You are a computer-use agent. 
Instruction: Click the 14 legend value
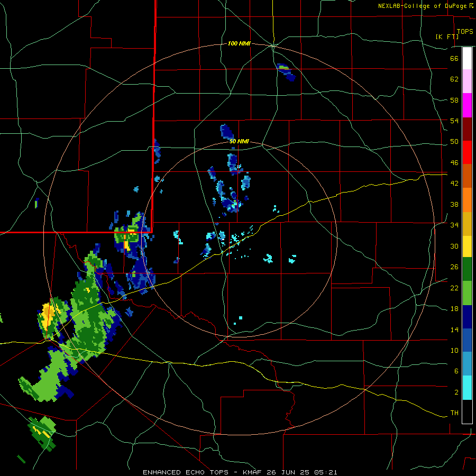tap(454, 329)
